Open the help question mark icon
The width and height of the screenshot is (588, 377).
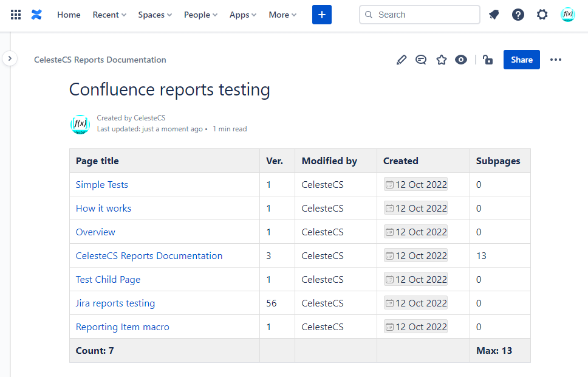pyautogui.click(x=518, y=15)
